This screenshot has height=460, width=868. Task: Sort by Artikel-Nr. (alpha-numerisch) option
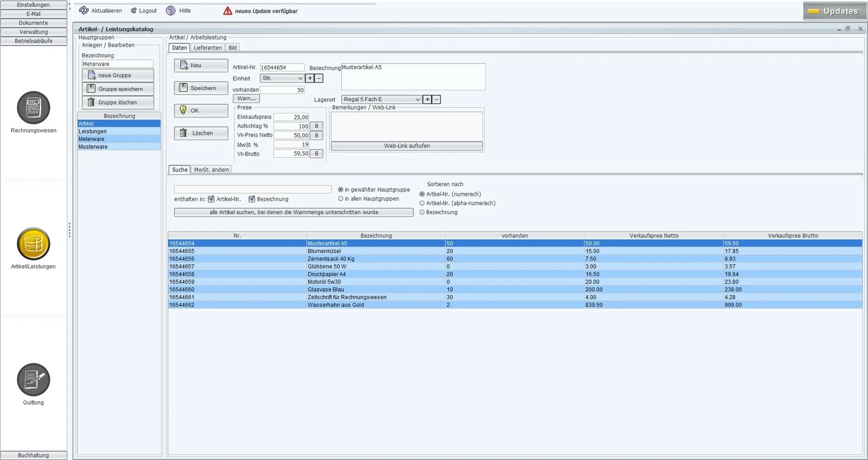[422, 203]
